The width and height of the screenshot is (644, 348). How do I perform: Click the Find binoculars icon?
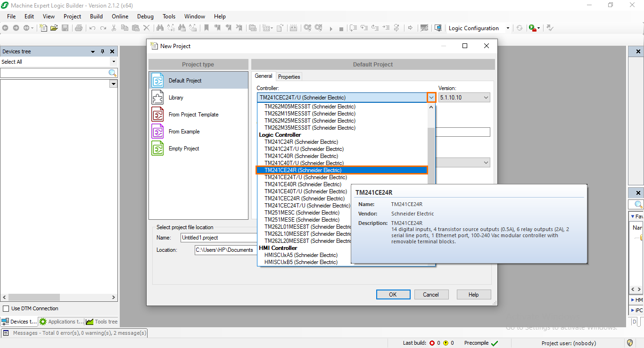tap(159, 28)
